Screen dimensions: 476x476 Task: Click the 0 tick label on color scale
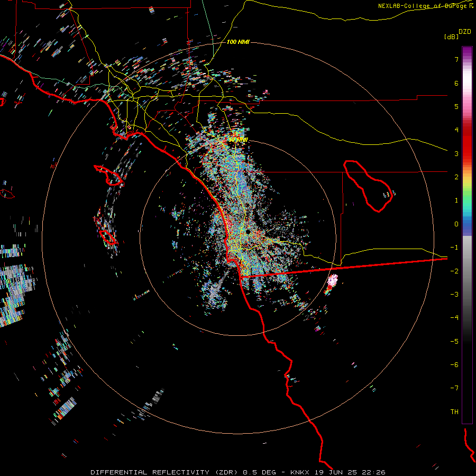(456, 224)
